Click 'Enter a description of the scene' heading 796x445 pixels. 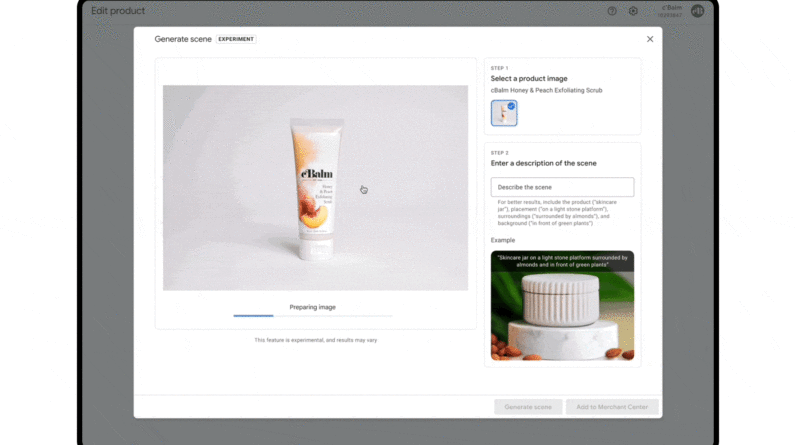pyautogui.click(x=543, y=163)
